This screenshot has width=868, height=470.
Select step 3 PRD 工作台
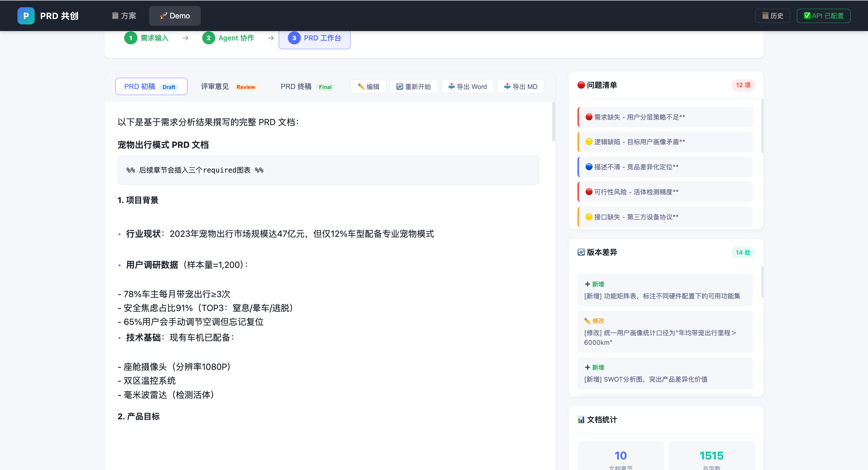(314, 38)
